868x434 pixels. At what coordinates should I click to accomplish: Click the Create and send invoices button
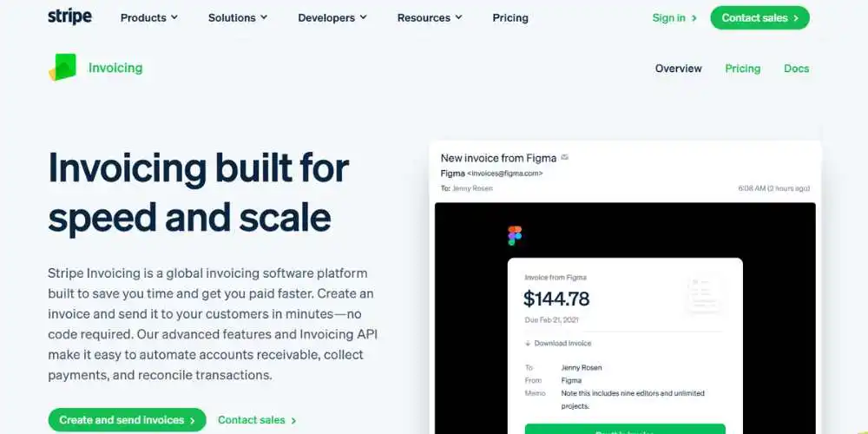pyautogui.click(x=128, y=420)
